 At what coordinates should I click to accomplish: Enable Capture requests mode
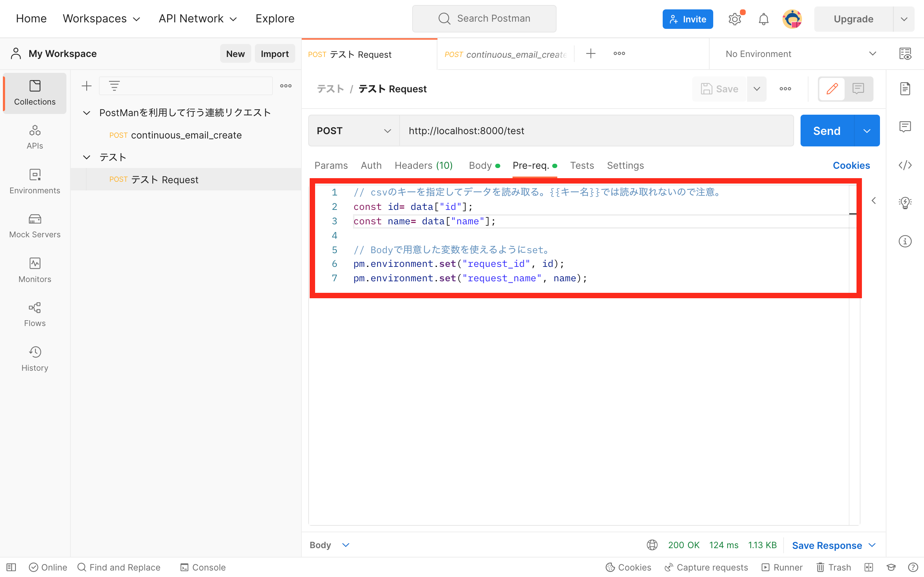coord(706,567)
